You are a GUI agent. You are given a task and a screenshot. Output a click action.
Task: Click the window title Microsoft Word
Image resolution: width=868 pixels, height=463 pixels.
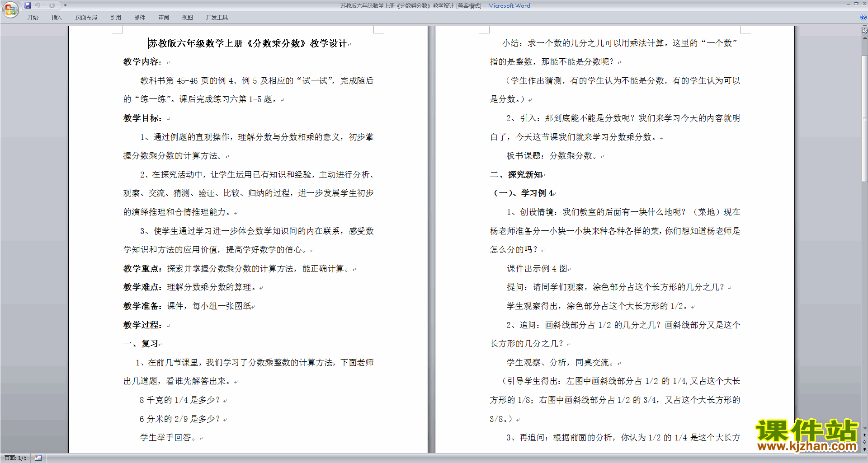point(509,6)
